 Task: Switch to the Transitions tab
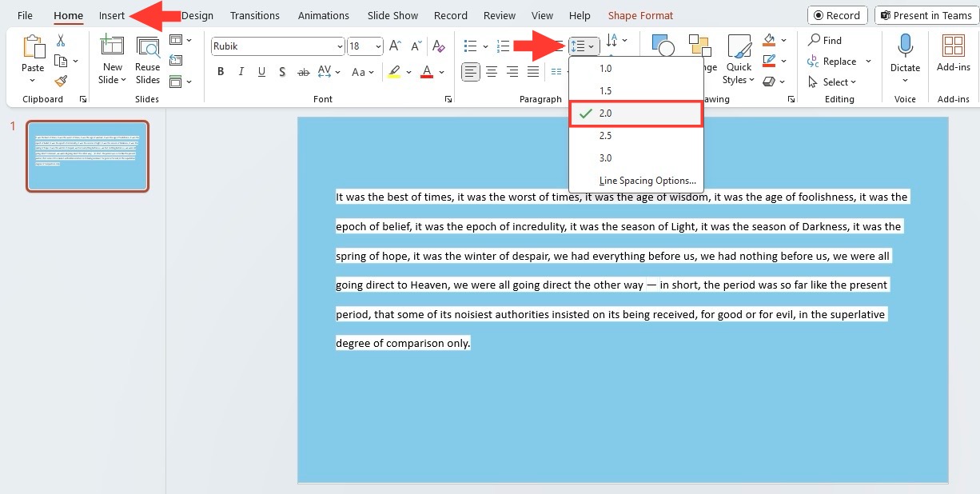point(255,15)
